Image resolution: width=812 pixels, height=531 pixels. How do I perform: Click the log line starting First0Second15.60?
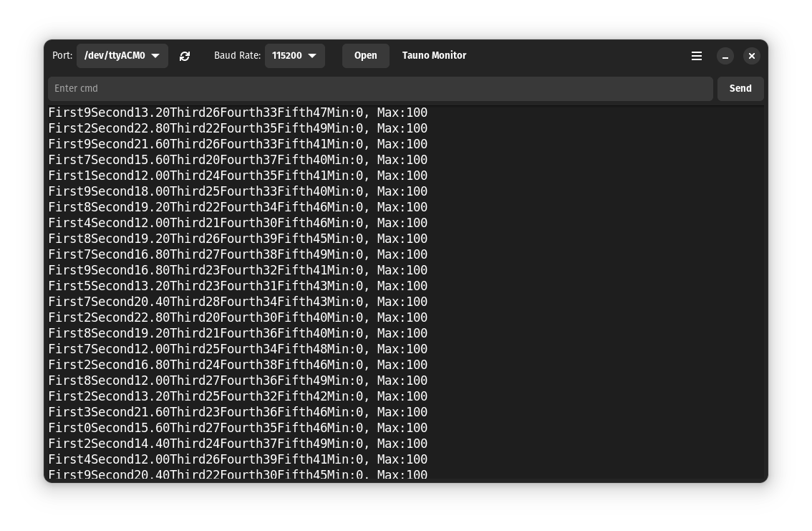pyautogui.click(x=238, y=428)
